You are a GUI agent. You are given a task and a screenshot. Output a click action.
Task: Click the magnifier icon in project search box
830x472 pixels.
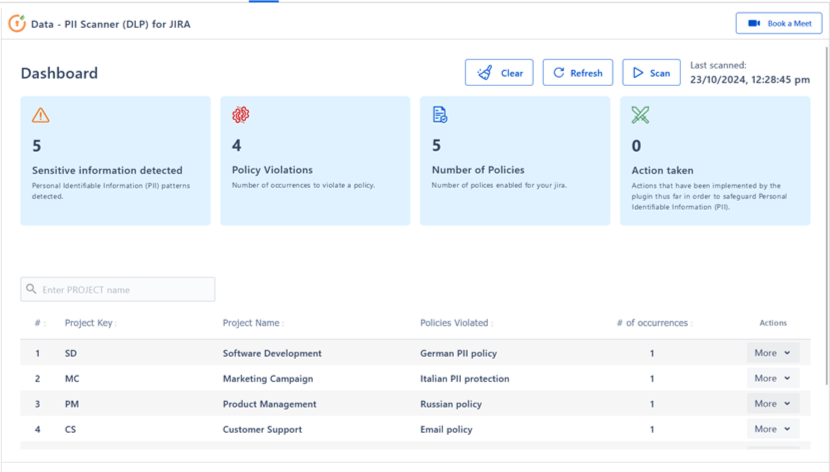(32, 290)
